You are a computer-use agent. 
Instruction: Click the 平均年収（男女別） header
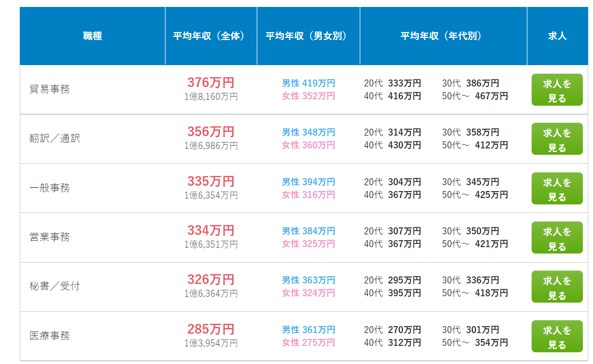click(309, 36)
